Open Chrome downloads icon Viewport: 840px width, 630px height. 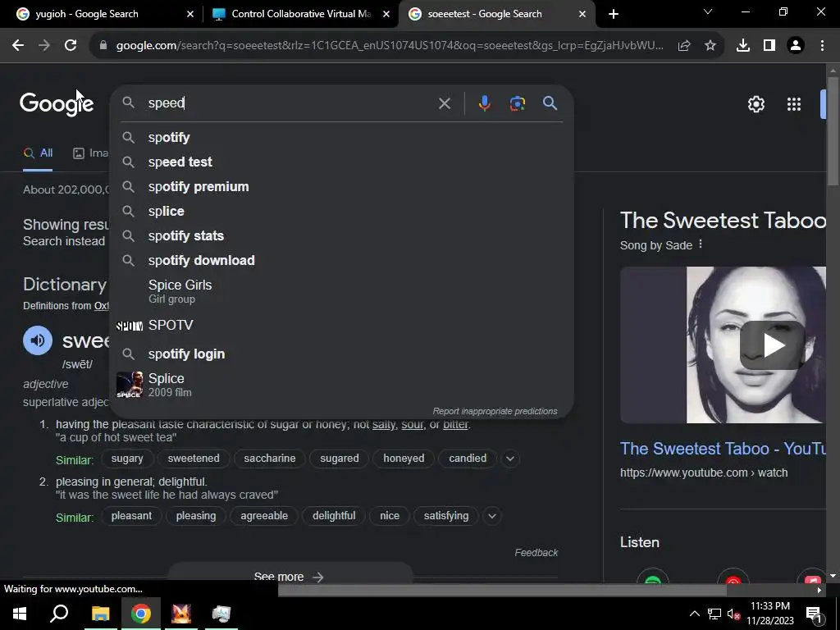pos(743,46)
